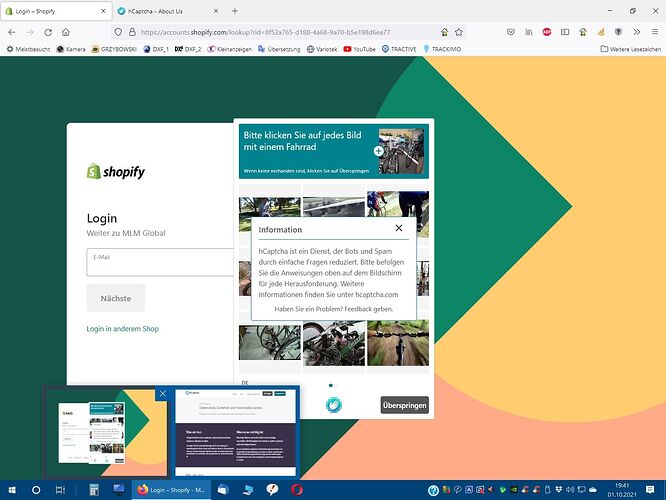This screenshot has width=666, height=500.
Task: Open the notification center icon
Action: (650, 490)
